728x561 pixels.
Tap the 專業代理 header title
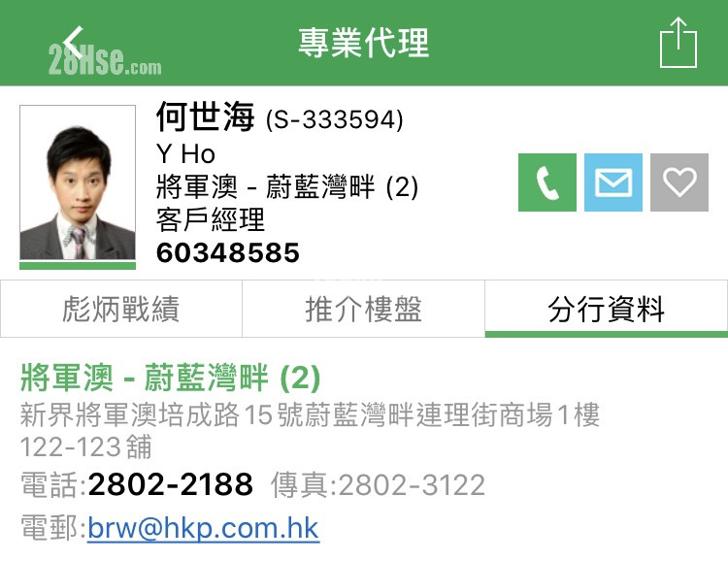click(x=364, y=43)
